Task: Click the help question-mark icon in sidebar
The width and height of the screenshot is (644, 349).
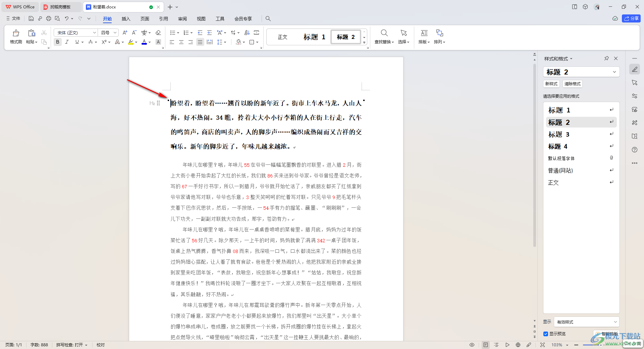Action: coord(635,150)
